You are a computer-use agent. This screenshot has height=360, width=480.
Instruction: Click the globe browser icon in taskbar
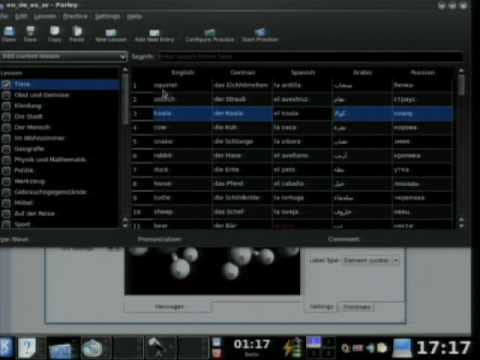pos(92,348)
